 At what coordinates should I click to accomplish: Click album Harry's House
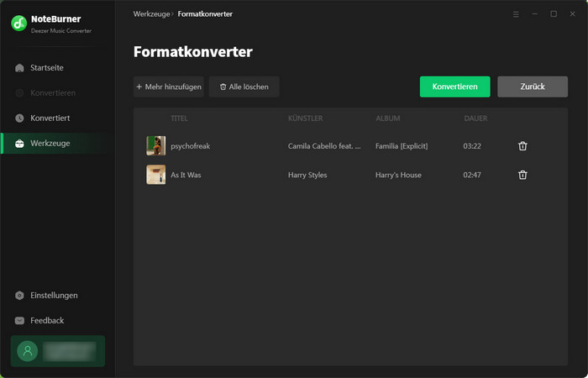[x=398, y=175]
